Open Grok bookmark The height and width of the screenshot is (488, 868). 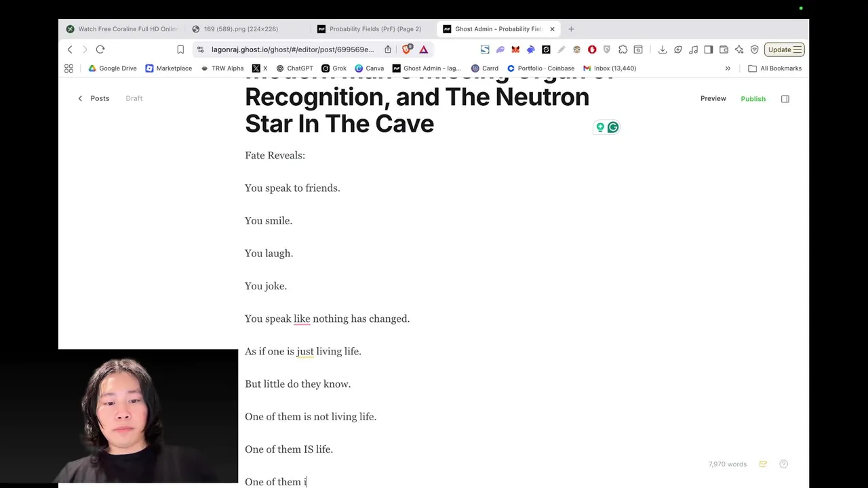click(334, 68)
